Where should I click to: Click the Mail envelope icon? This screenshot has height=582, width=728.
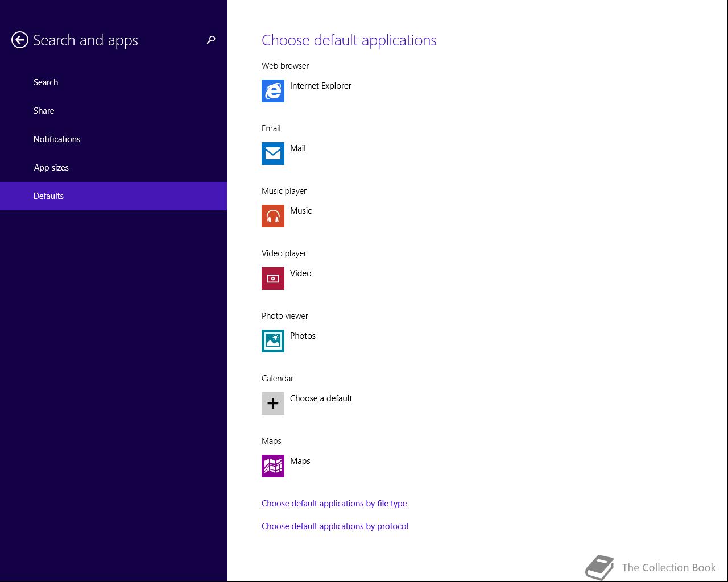[x=273, y=153]
